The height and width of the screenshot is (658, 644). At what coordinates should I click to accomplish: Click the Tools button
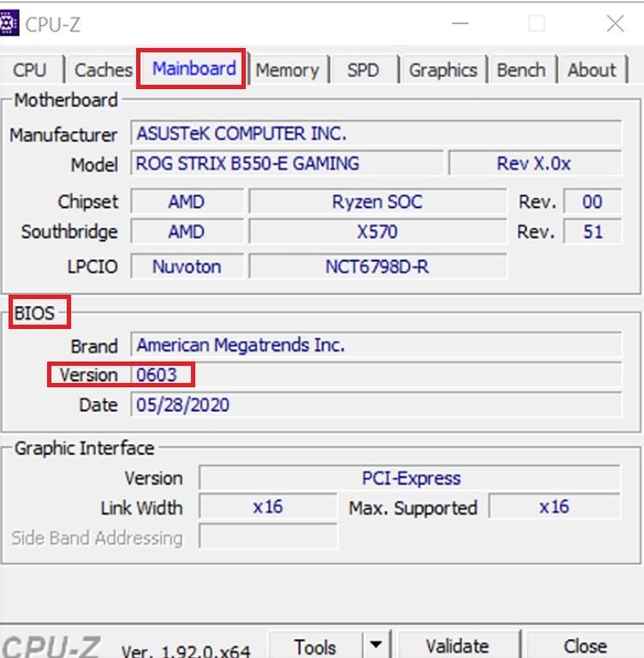pyautogui.click(x=315, y=645)
